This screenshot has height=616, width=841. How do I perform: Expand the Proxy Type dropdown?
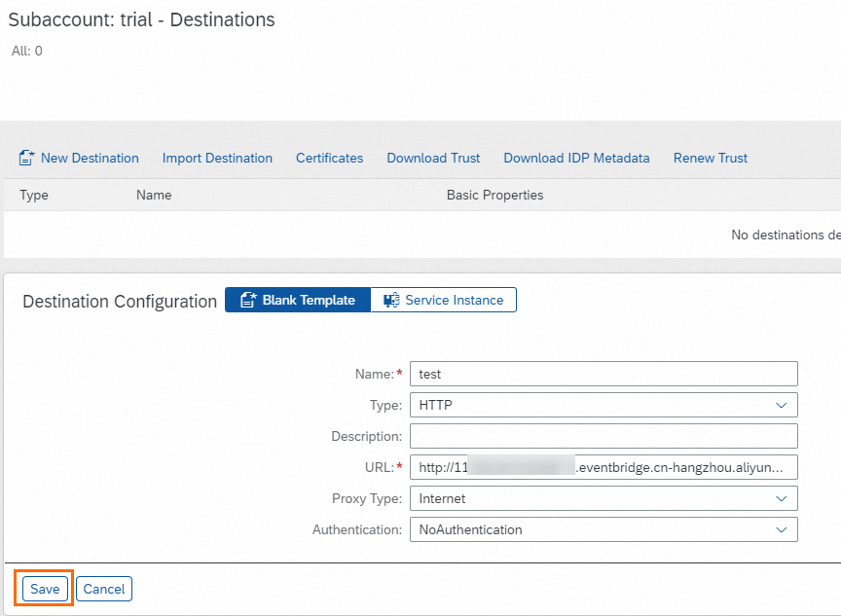pyautogui.click(x=782, y=498)
